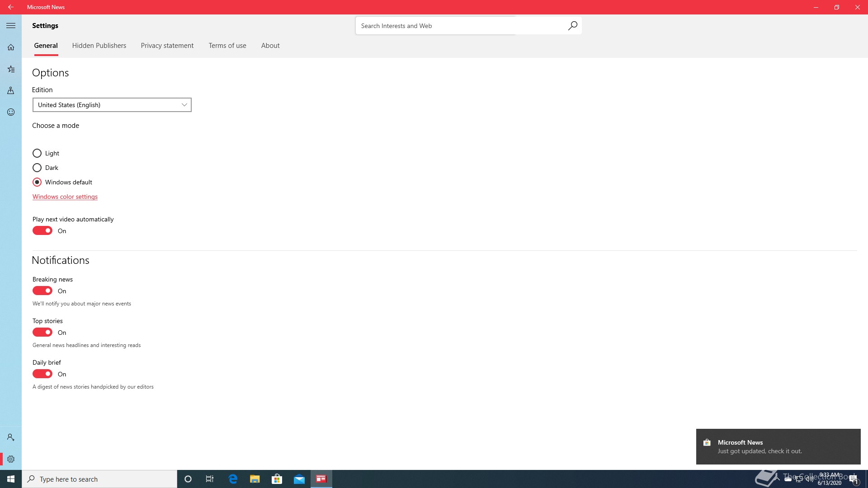
Task: Click the taskbar Type here to search box
Action: pyautogui.click(x=99, y=479)
